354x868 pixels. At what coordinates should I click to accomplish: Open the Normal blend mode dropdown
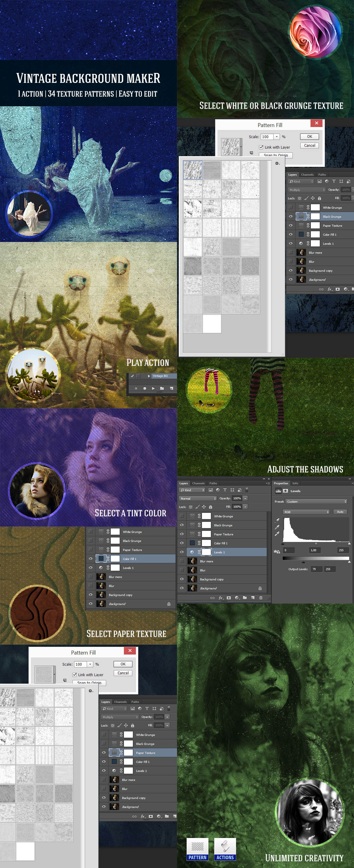[197, 498]
